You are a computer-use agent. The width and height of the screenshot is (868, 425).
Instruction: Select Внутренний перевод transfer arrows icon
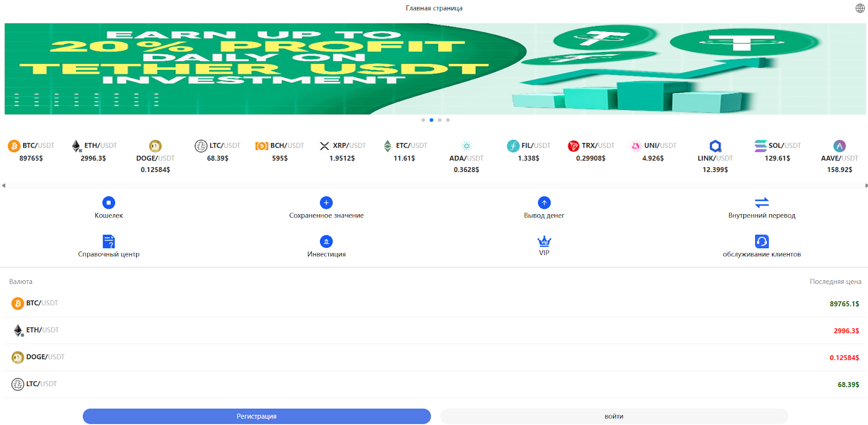point(762,203)
